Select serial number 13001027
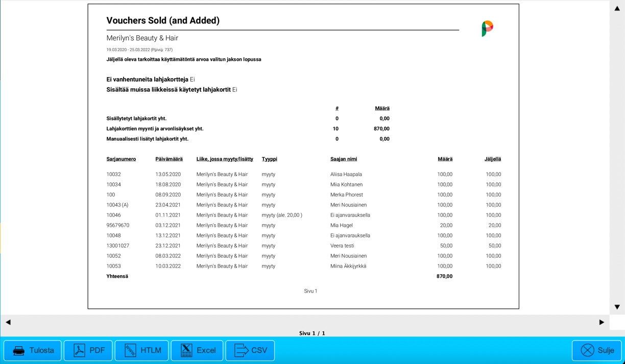This screenshot has width=625, height=364. pos(118,246)
